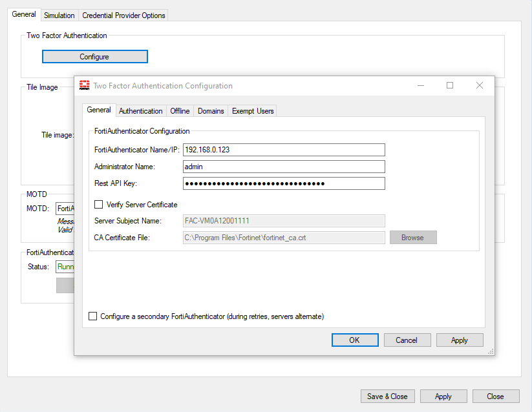The width and height of the screenshot is (532, 412).
Task: Click the MOTD input field in main window
Action: click(x=65, y=209)
